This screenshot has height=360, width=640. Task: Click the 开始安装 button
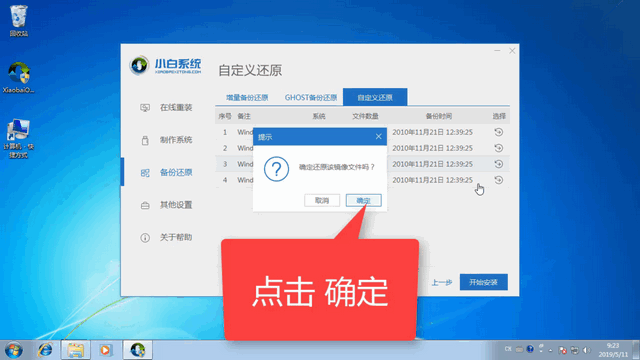[484, 282]
